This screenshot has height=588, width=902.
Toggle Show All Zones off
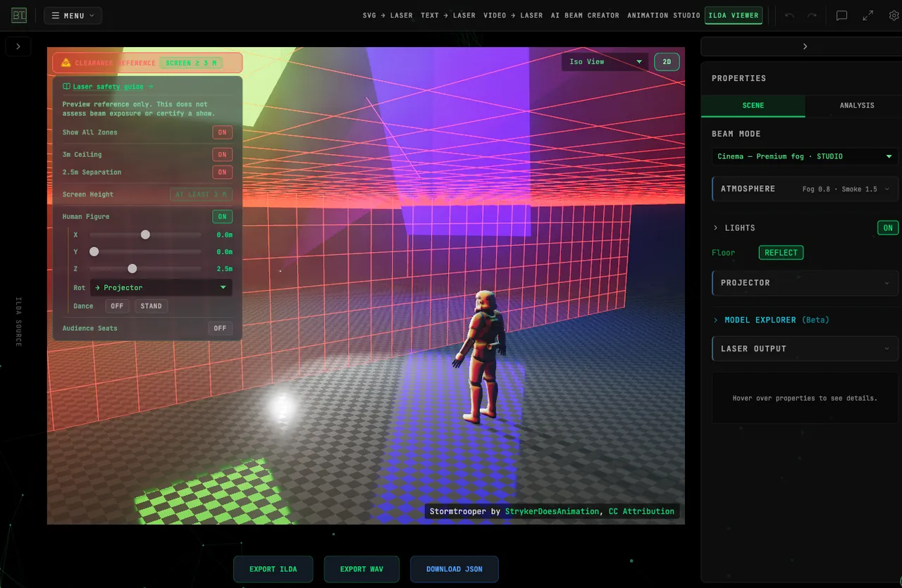(x=222, y=132)
